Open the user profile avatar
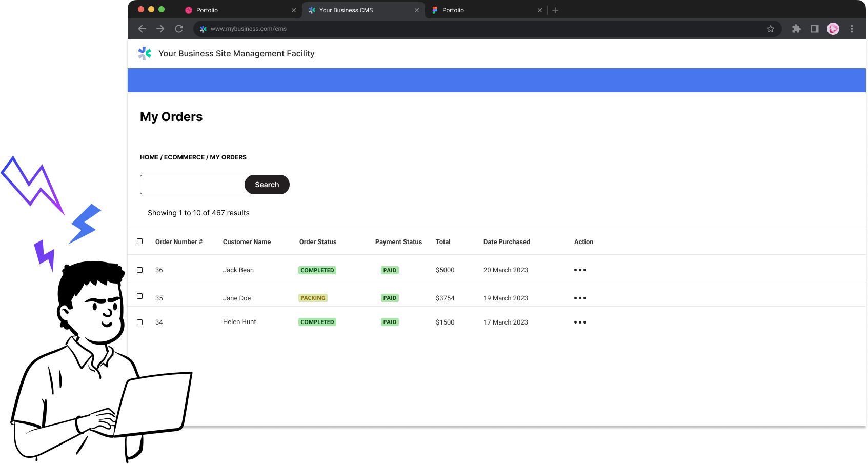Screen dimensions: 868x464 click(833, 29)
